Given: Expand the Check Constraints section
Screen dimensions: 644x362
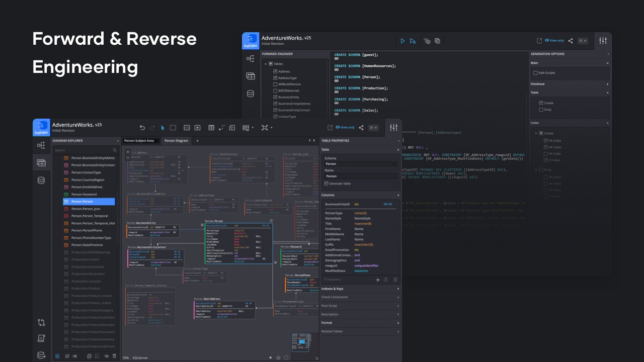Looking at the screenshot, I should point(360,297).
